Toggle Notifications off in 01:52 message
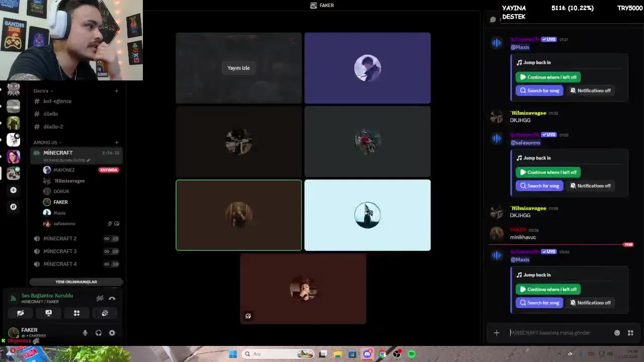This screenshot has width=644, height=362. (590, 186)
